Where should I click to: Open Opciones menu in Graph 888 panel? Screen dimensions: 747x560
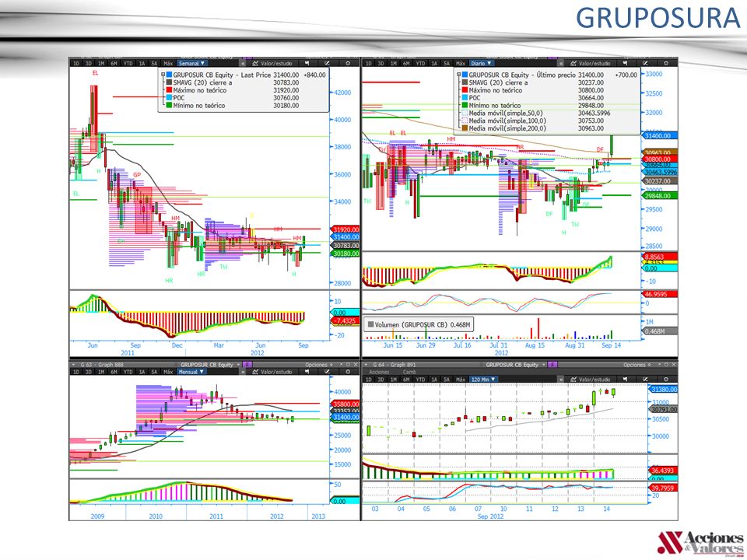click(319, 365)
